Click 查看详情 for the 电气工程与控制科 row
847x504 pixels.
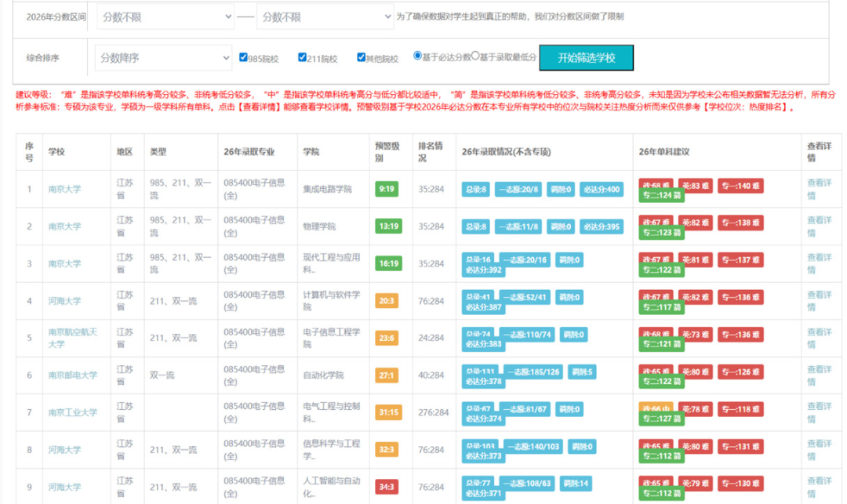(819, 412)
